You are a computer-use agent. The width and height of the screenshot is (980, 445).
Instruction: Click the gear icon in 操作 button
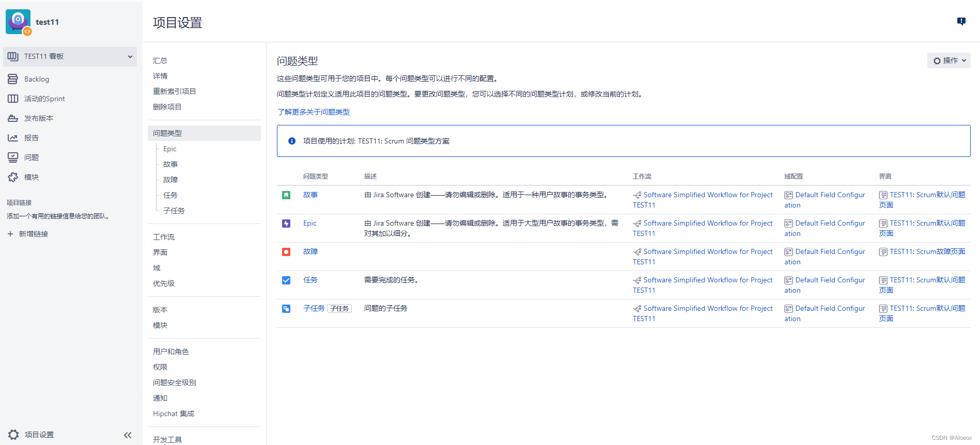point(937,61)
